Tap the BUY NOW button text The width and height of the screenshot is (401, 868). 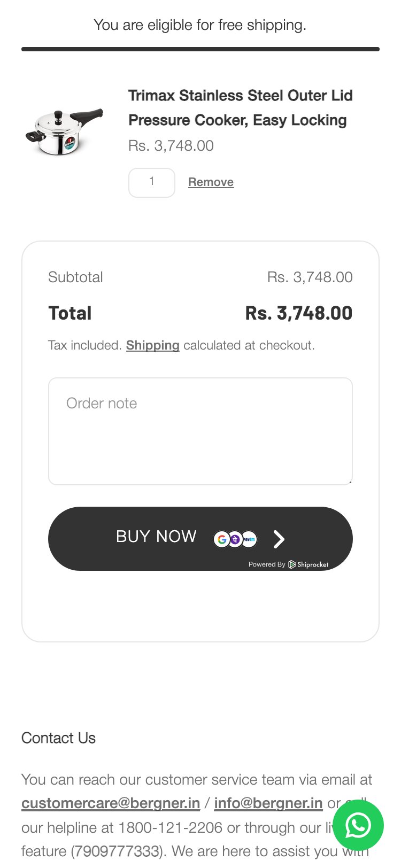156,537
